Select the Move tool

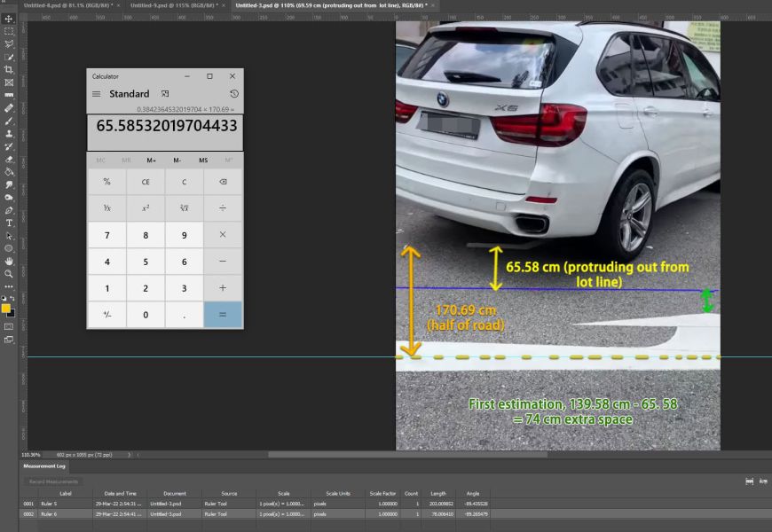pyautogui.click(x=9, y=19)
